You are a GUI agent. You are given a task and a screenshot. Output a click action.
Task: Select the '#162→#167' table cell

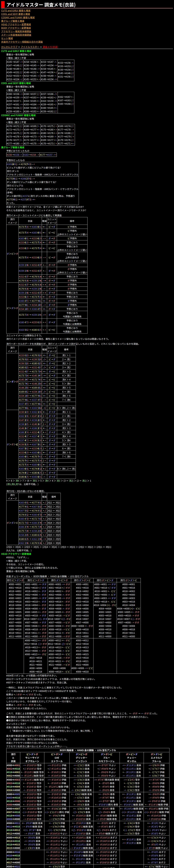tap(66, 97)
